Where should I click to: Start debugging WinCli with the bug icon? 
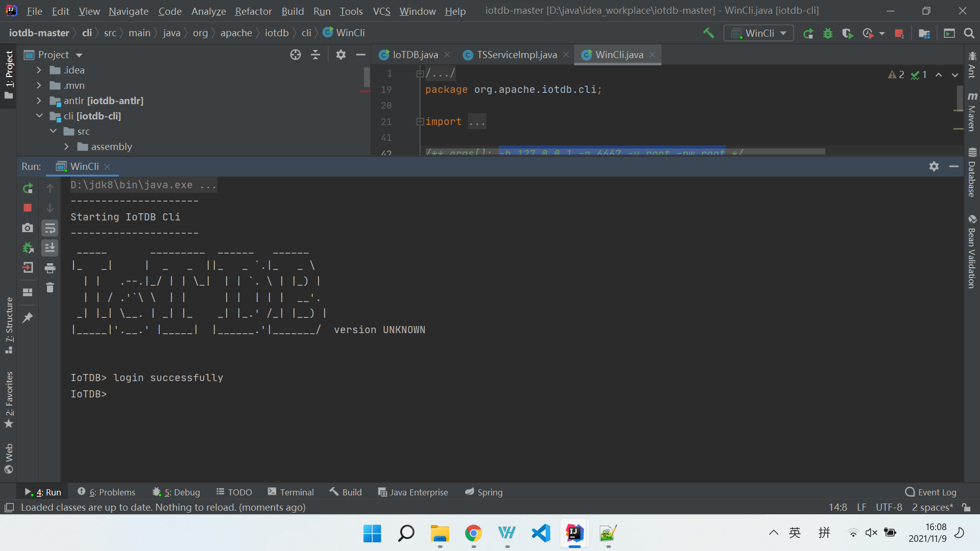pyautogui.click(x=828, y=33)
